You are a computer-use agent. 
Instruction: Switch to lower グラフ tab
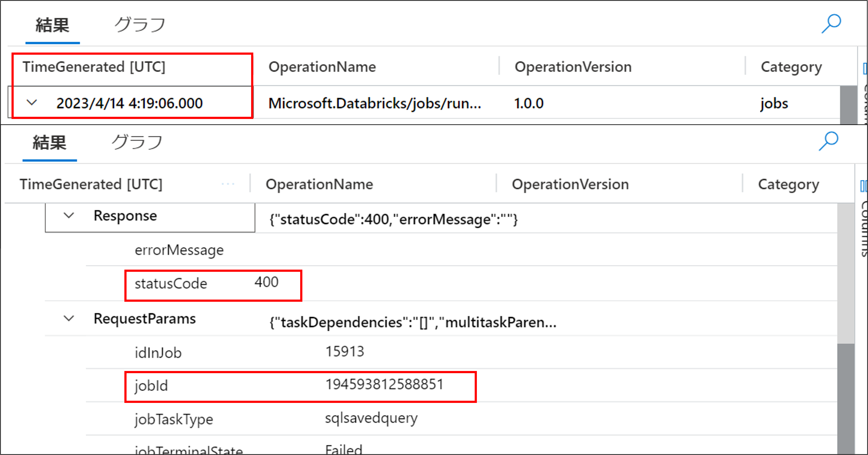pos(137,142)
